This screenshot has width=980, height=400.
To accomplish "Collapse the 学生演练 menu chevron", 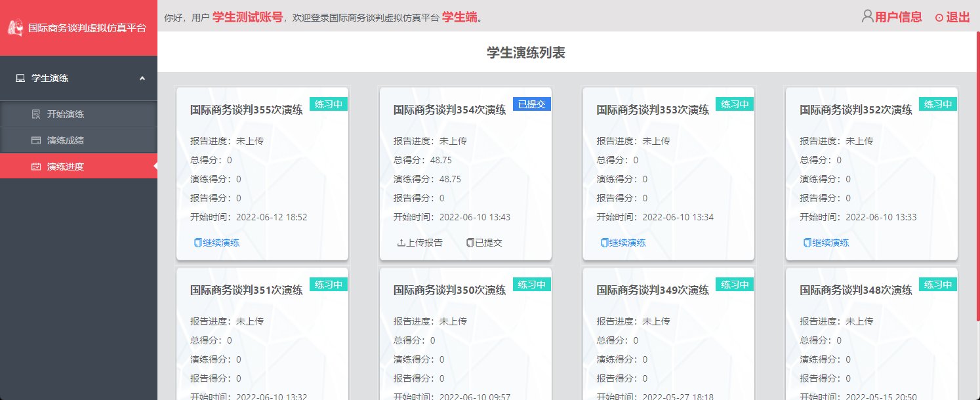I will point(142,78).
